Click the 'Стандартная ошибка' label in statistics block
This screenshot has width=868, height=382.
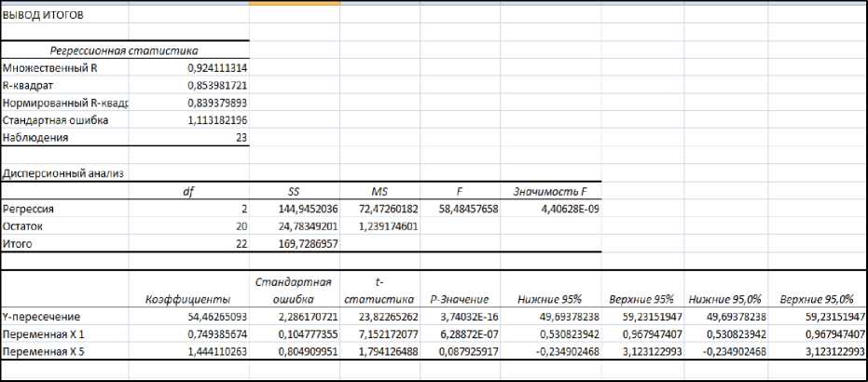55,120
